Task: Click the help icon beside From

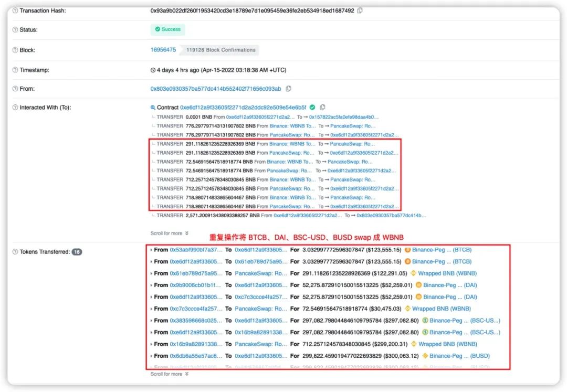Action: coord(15,89)
